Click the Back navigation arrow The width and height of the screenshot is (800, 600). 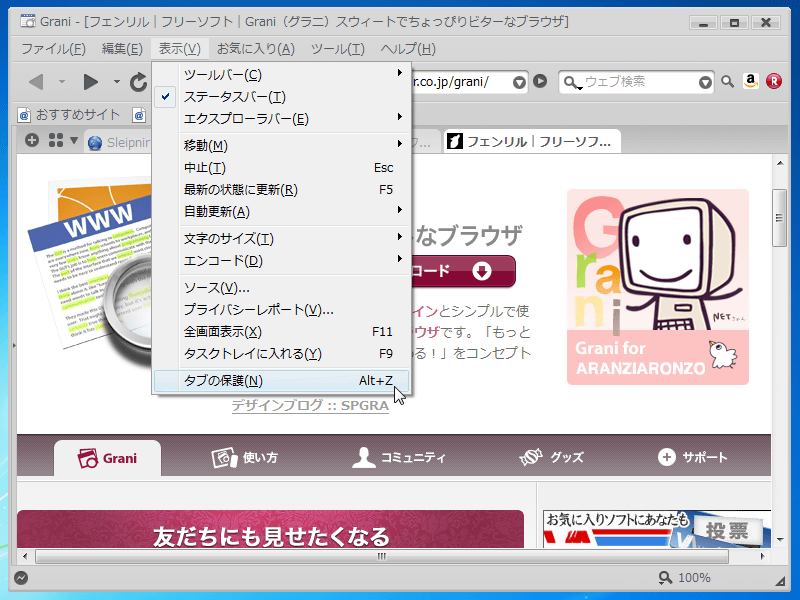[x=37, y=82]
